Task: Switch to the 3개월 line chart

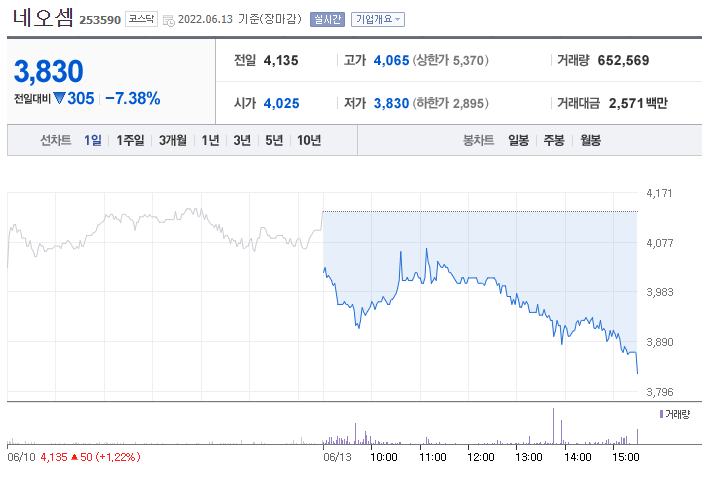Action: click(x=173, y=140)
